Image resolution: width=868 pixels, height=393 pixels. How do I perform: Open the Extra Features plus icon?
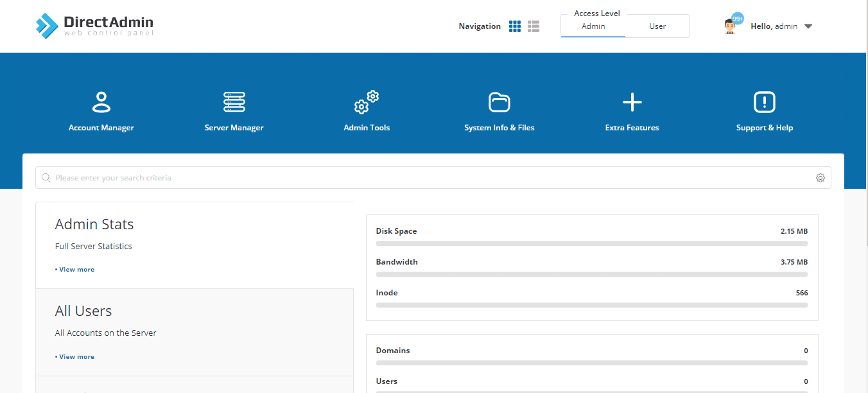point(632,102)
